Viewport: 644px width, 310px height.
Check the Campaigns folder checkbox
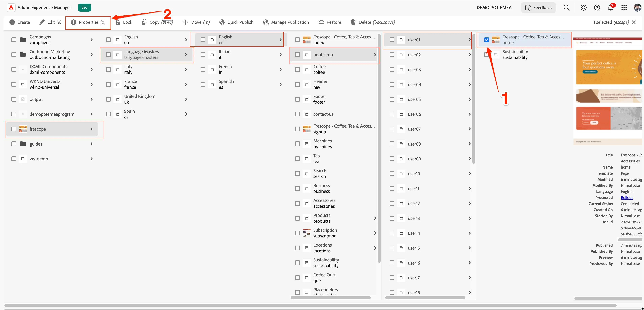(14, 40)
